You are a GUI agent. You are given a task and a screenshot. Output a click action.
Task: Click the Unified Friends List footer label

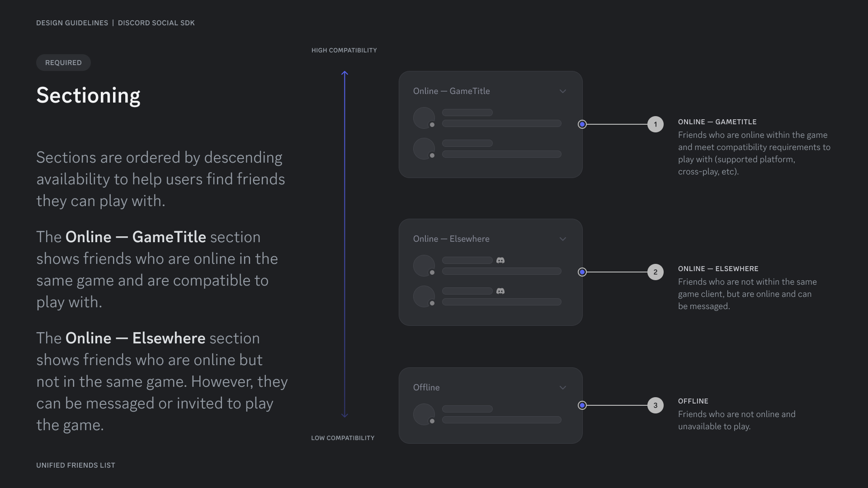[x=75, y=465]
